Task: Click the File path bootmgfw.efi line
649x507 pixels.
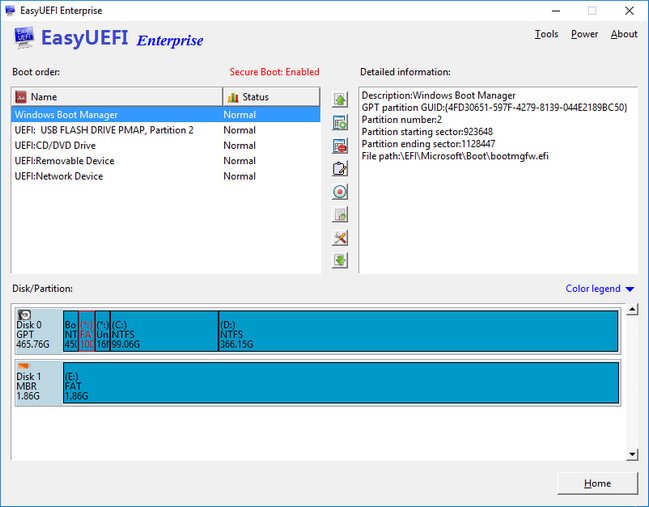Action: pos(455,156)
